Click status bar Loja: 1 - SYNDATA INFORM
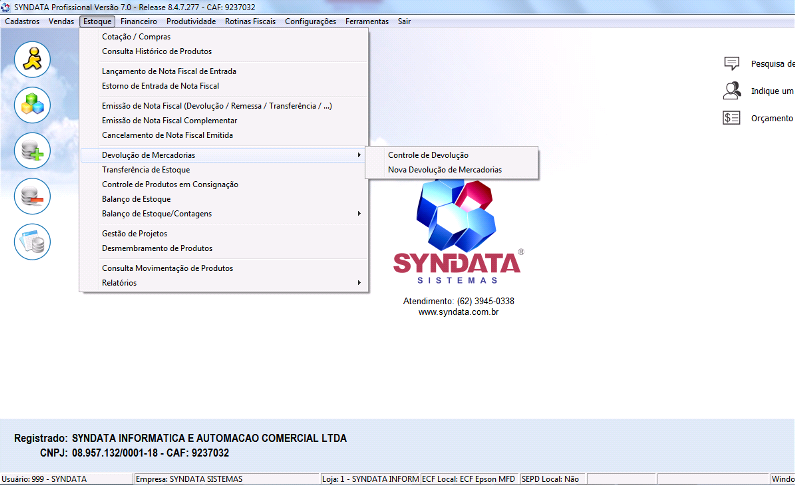The image size is (795, 485). pyautogui.click(x=371, y=479)
